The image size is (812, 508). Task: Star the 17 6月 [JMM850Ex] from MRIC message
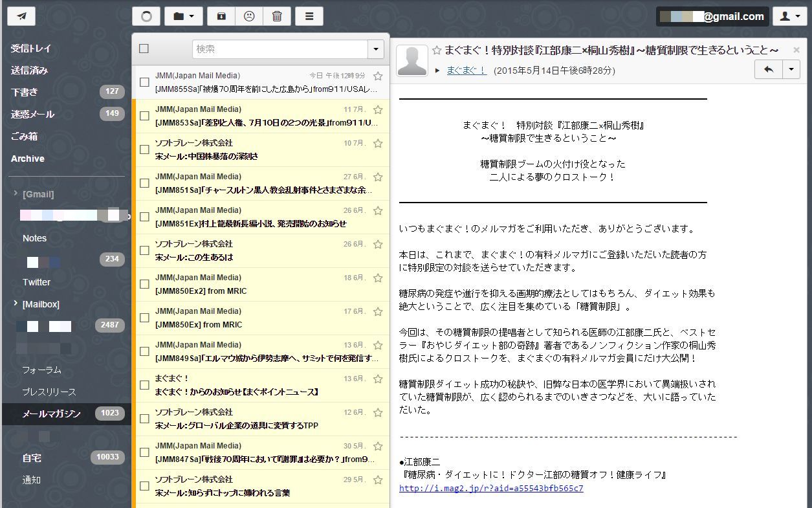tap(378, 312)
